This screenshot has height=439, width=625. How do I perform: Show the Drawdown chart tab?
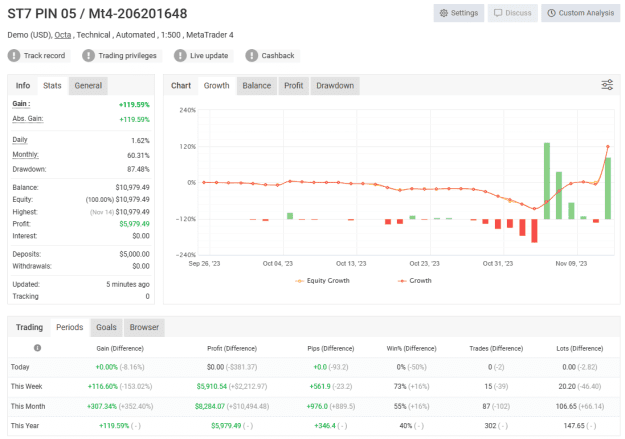click(335, 86)
